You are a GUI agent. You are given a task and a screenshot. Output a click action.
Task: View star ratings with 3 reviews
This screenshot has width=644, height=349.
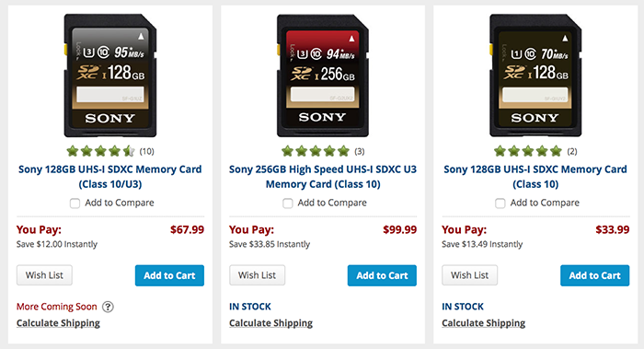click(323, 151)
